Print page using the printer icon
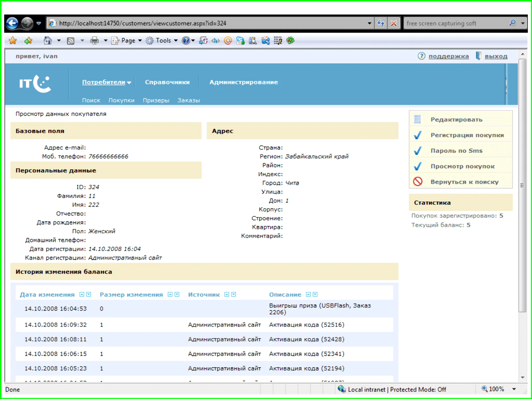 (95, 41)
